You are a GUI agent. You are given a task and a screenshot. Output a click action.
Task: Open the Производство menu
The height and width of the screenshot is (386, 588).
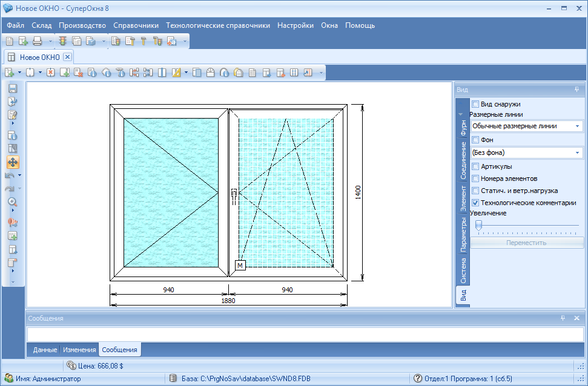[82, 25]
